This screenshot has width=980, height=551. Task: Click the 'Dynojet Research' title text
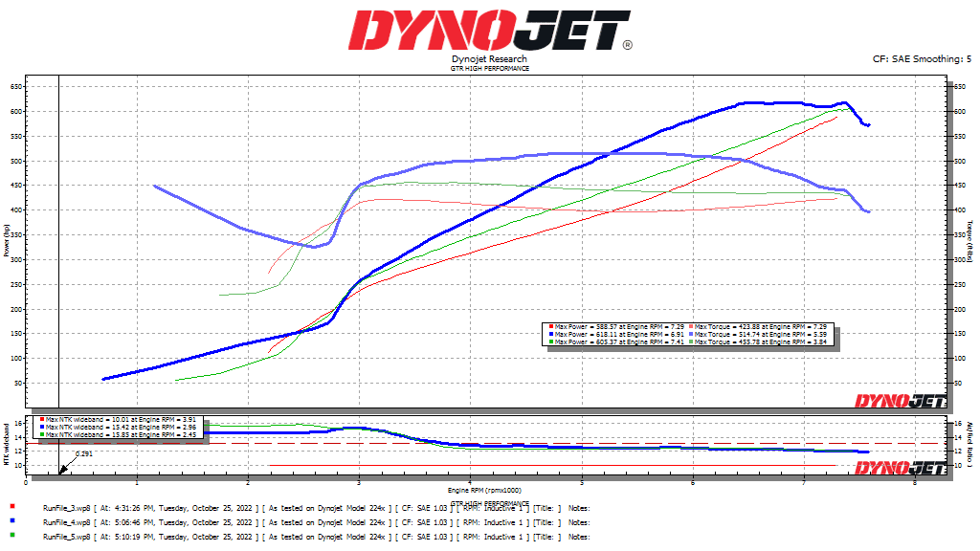click(x=489, y=58)
